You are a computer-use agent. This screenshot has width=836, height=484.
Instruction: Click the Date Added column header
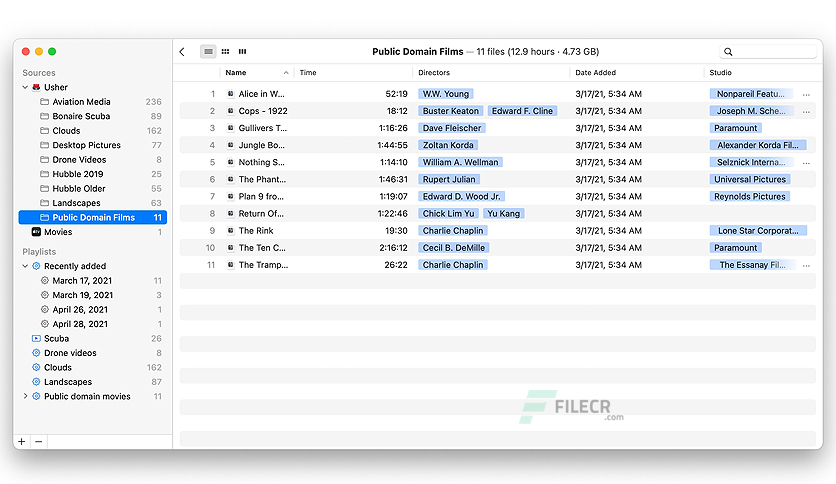(x=636, y=72)
